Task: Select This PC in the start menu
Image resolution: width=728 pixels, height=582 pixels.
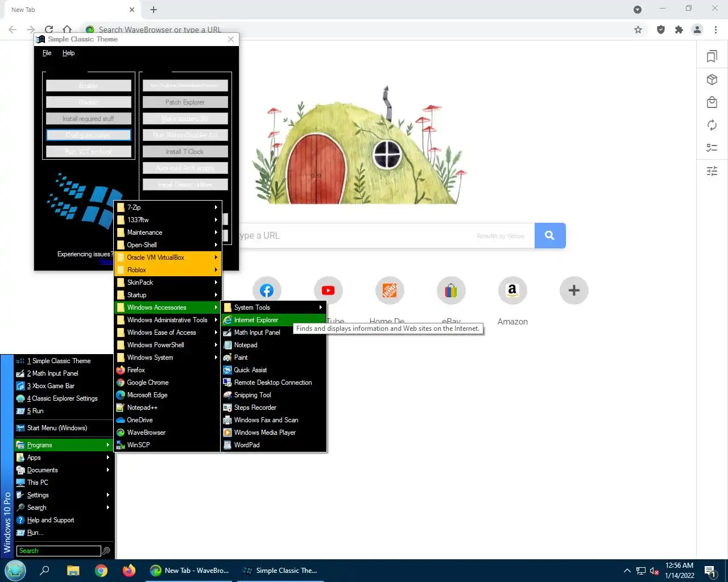Action: 63,483
